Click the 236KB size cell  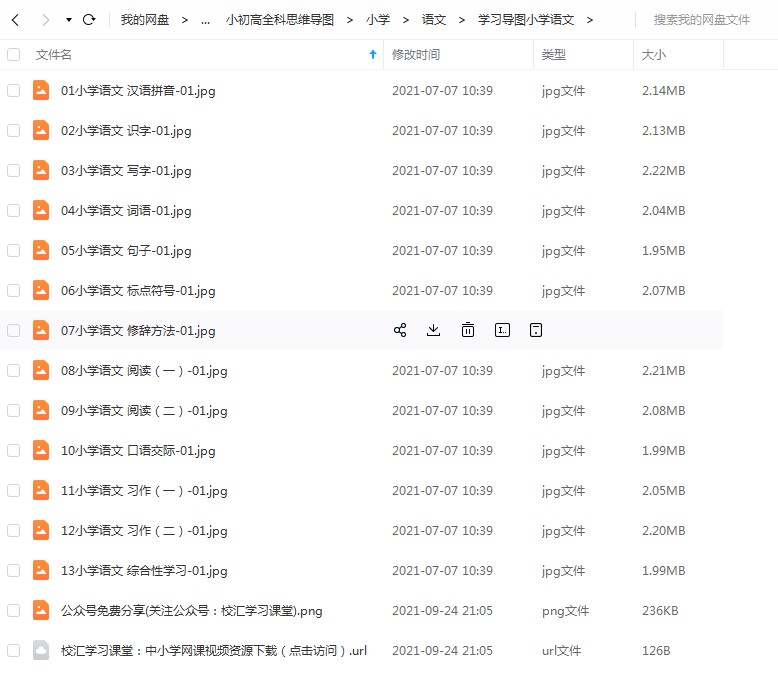click(660, 610)
